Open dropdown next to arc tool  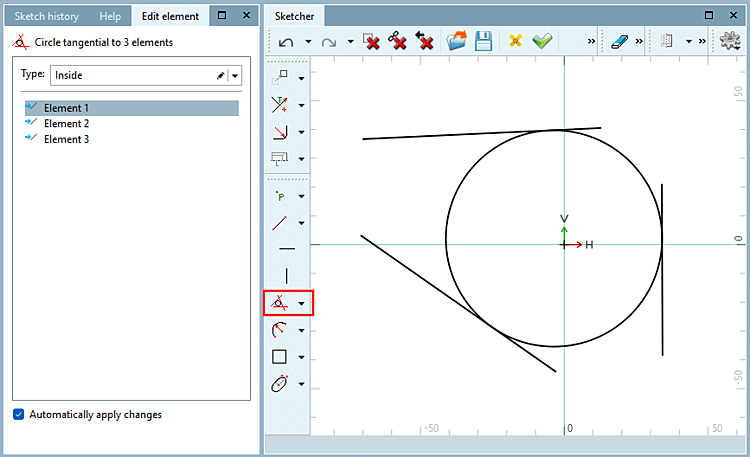pos(301,330)
